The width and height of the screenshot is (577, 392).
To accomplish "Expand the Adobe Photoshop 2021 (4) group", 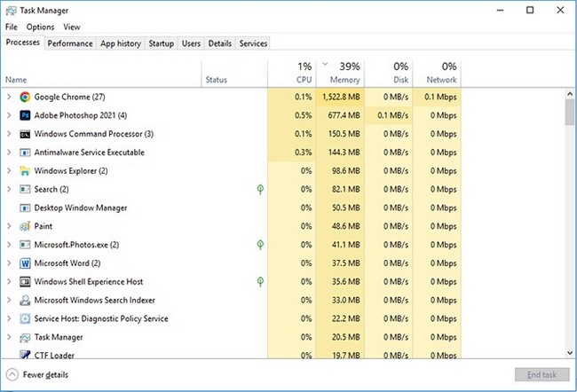I will coord(9,115).
